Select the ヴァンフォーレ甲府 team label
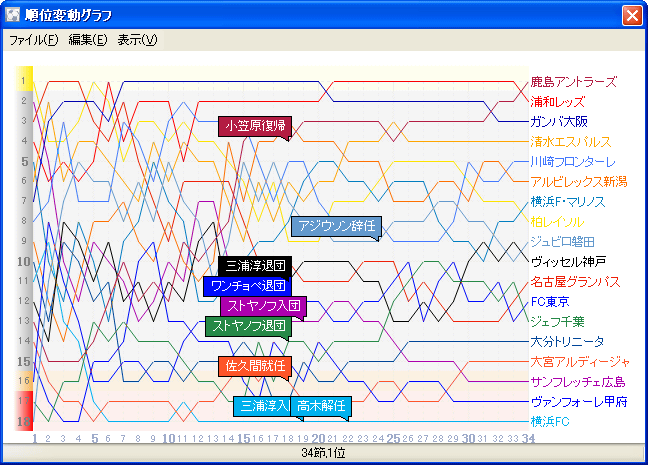This screenshot has height=465, width=648. (x=579, y=402)
